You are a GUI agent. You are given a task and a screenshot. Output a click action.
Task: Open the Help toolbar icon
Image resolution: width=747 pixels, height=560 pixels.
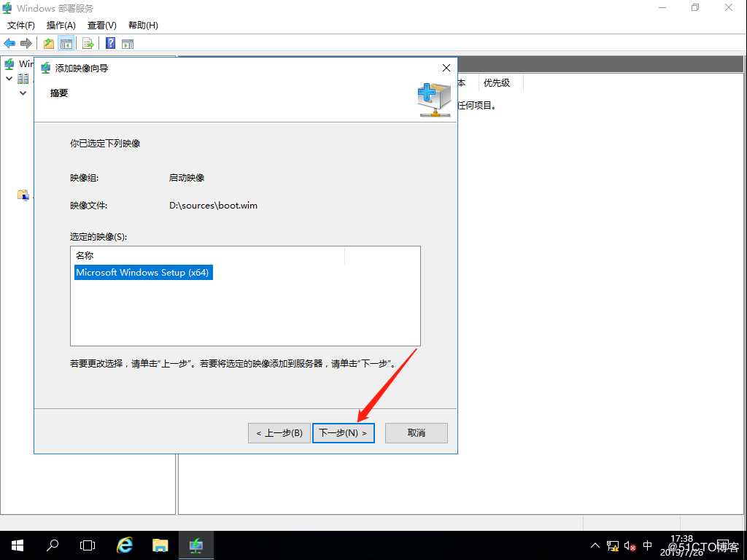[x=111, y=43]
